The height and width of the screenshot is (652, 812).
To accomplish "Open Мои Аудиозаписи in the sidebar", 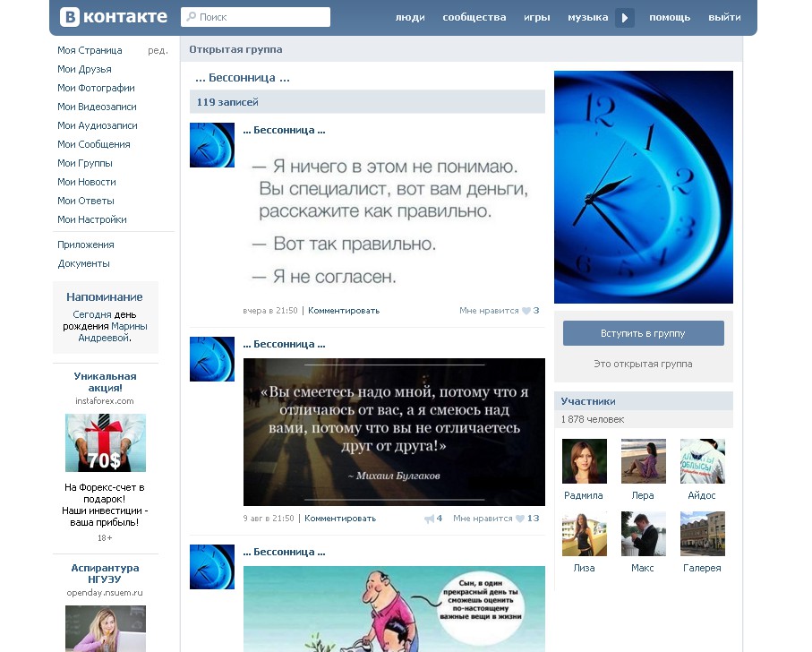I will 98,125.
